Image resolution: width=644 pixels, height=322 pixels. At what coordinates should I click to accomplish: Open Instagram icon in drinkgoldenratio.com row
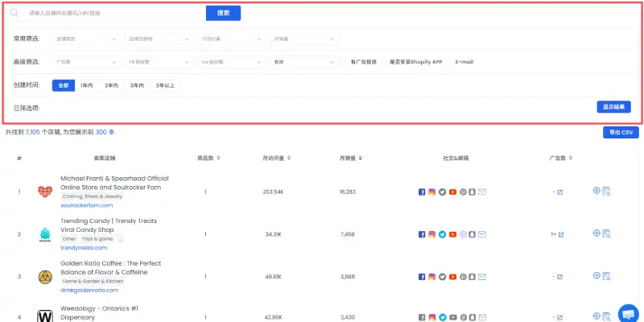tap(431, 277)
